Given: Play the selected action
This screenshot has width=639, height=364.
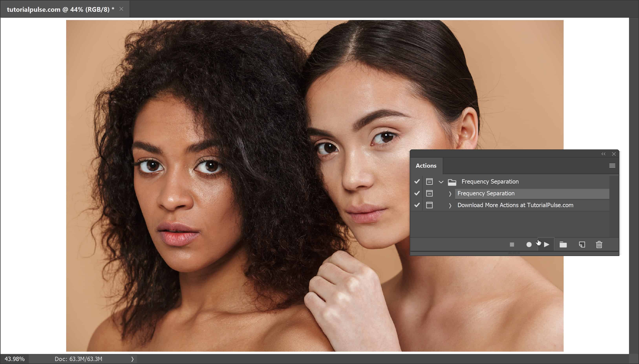Looking at the screenshot, I should [547, 244].
